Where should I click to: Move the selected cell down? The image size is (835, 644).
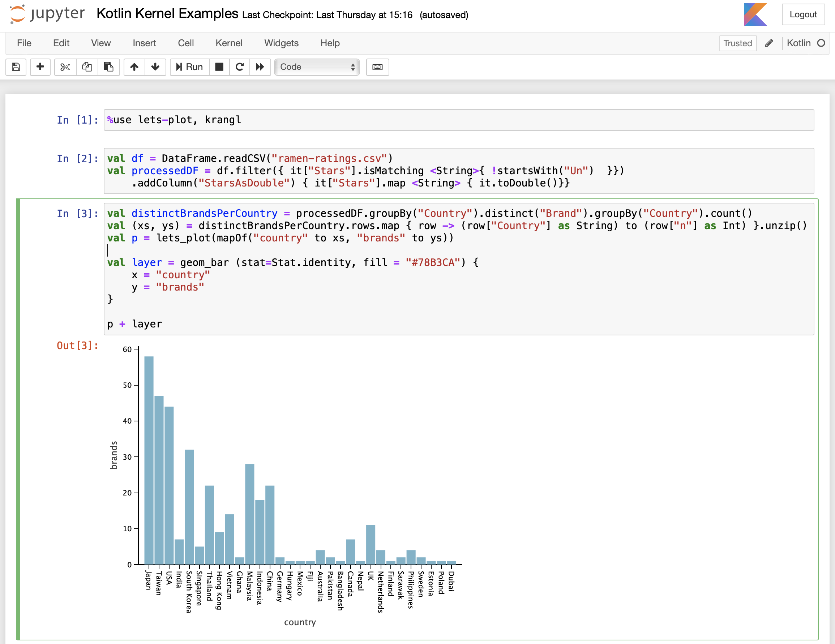155,67
